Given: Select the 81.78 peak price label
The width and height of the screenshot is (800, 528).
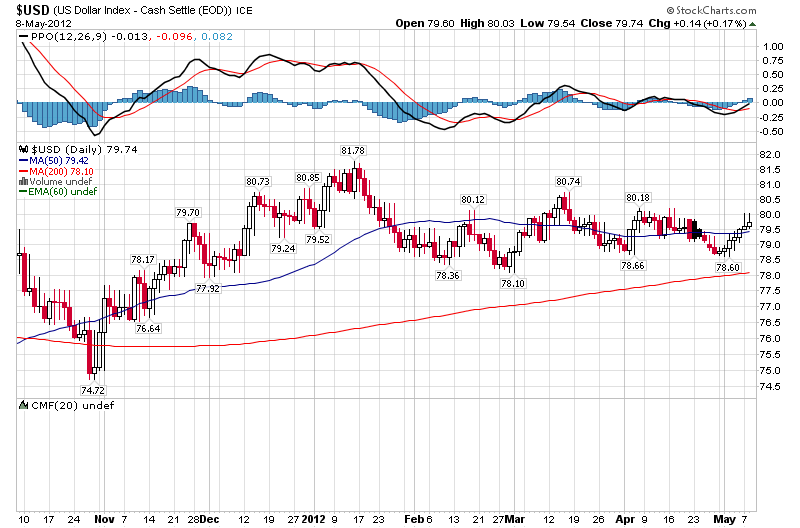Looking at the screenshot, I should click(x=352, y=150).
